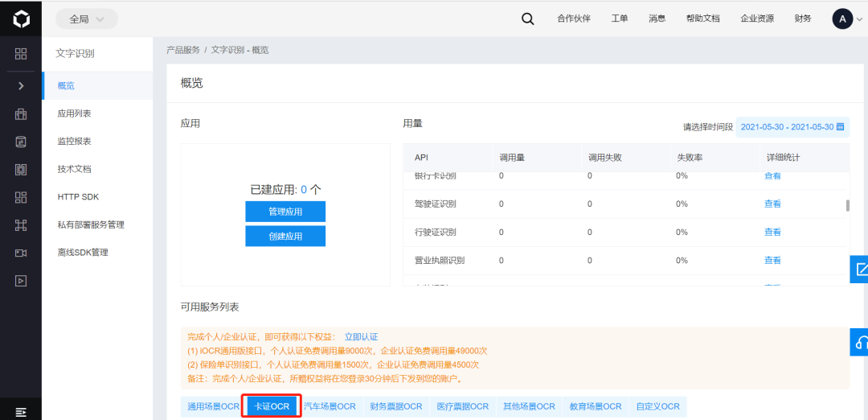Click the user avatar A
The image size is (868, 420).
point(842,19)
